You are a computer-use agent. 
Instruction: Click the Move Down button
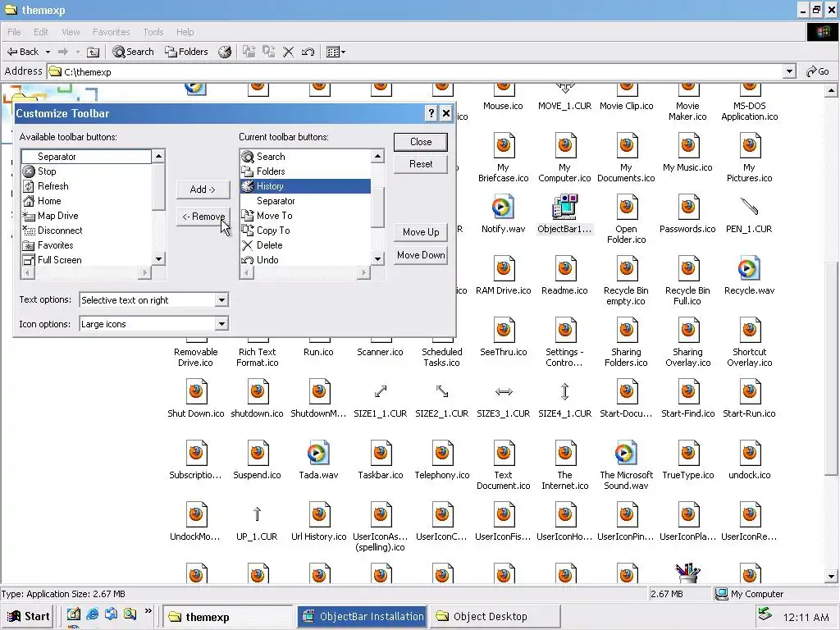[x=421, y=255]
